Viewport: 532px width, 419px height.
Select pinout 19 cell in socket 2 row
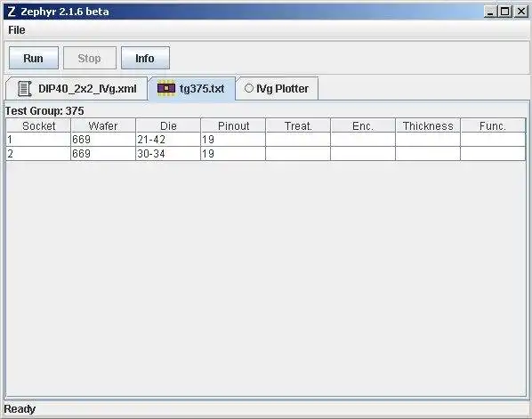233,154
